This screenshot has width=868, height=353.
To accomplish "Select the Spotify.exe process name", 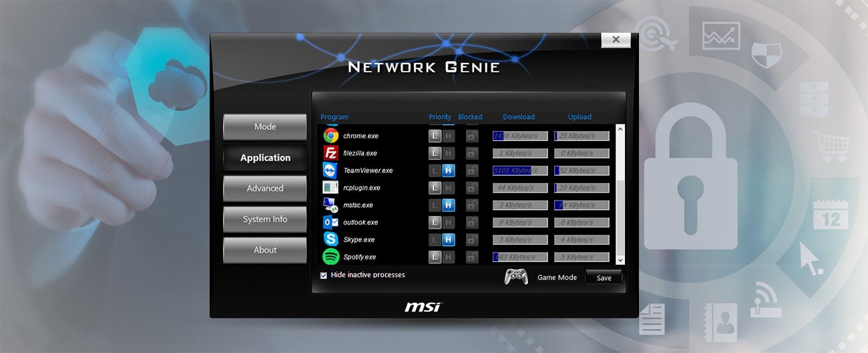I will tap(359, 257).
